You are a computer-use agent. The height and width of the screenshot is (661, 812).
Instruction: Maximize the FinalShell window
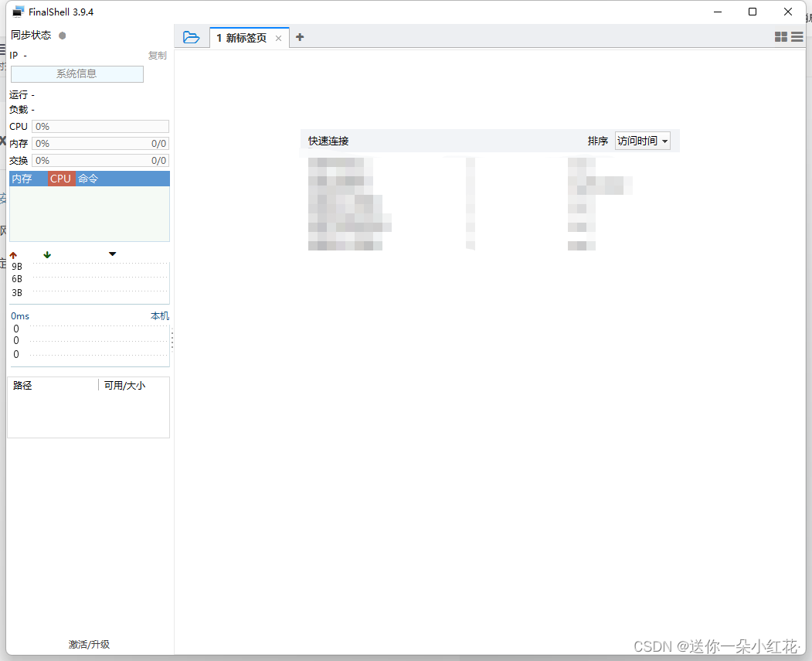coord(753,12)
